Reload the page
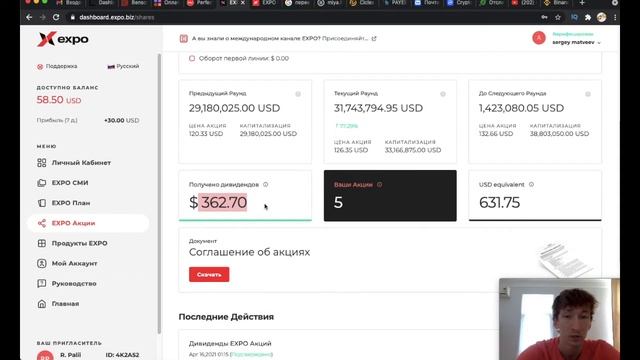 pyautogui.click(x=56, y=17)
